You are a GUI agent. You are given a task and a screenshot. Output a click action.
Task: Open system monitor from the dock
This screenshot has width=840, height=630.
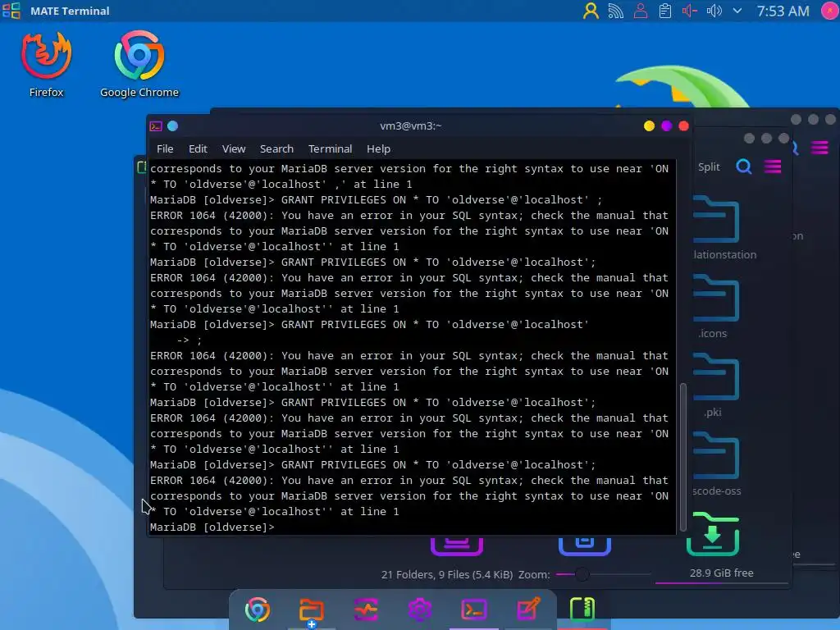pos(366,609)
